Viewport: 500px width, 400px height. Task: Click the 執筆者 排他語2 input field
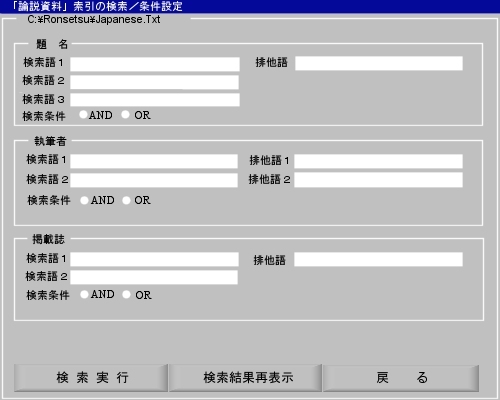point(378,180)
